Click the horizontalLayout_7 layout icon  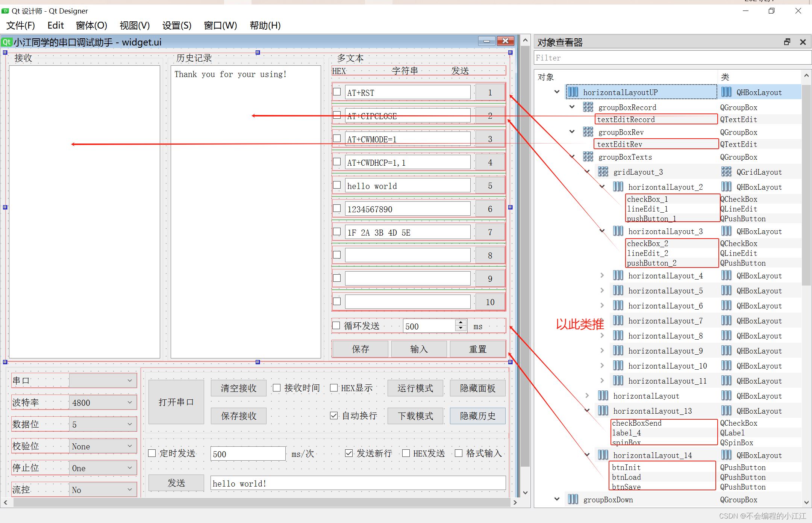coord(618,320)
